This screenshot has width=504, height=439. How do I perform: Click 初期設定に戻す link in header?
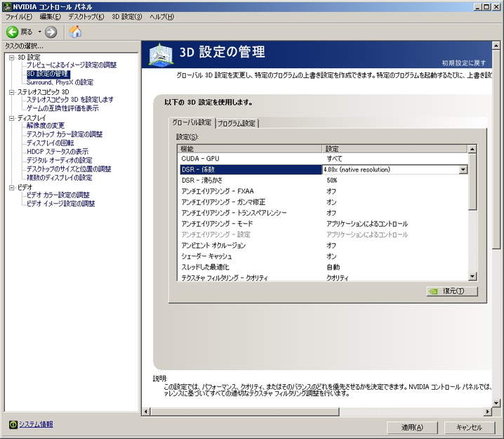[463, 63]
